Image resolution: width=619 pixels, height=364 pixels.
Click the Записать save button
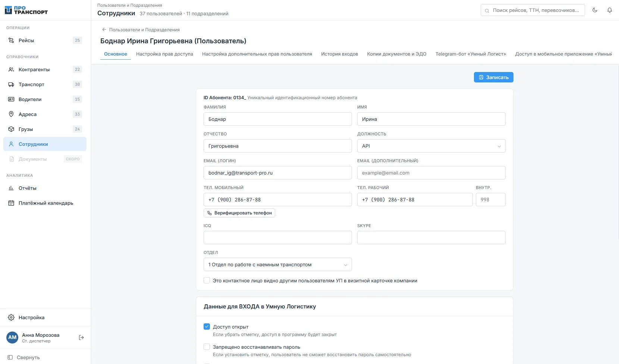click(x=493, y=77)
